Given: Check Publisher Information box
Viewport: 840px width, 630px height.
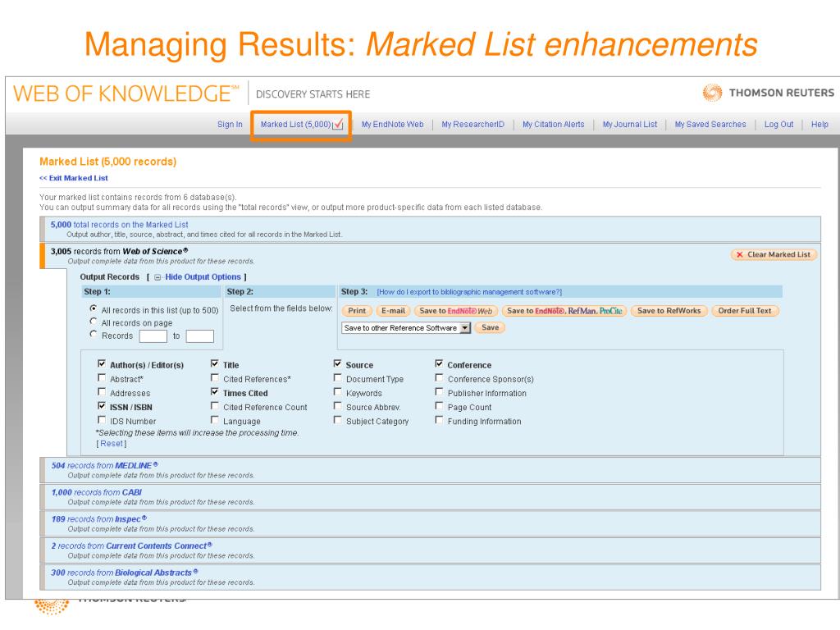Looking at the screenshot, I should coord(440,392).
